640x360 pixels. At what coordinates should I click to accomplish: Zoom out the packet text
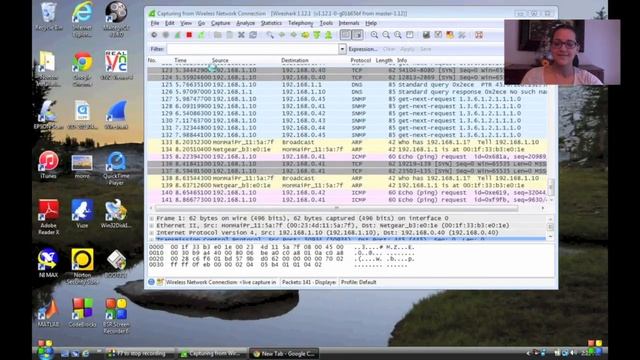pos(386,35)
